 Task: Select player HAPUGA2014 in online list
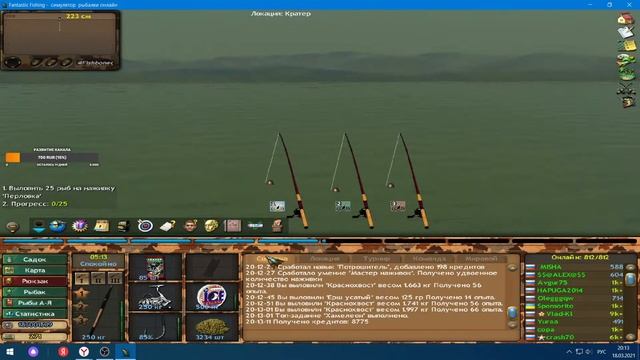pos(560,291)
